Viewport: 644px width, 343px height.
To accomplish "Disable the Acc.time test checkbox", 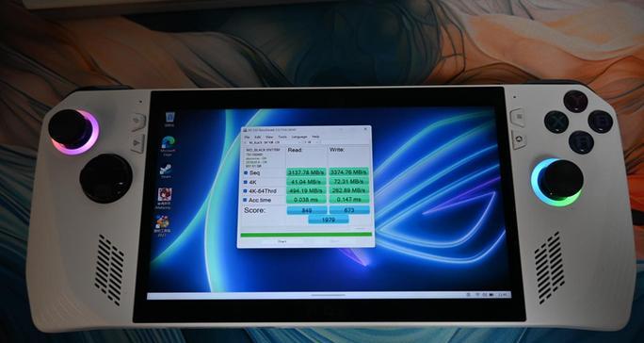I will point(246,200).
